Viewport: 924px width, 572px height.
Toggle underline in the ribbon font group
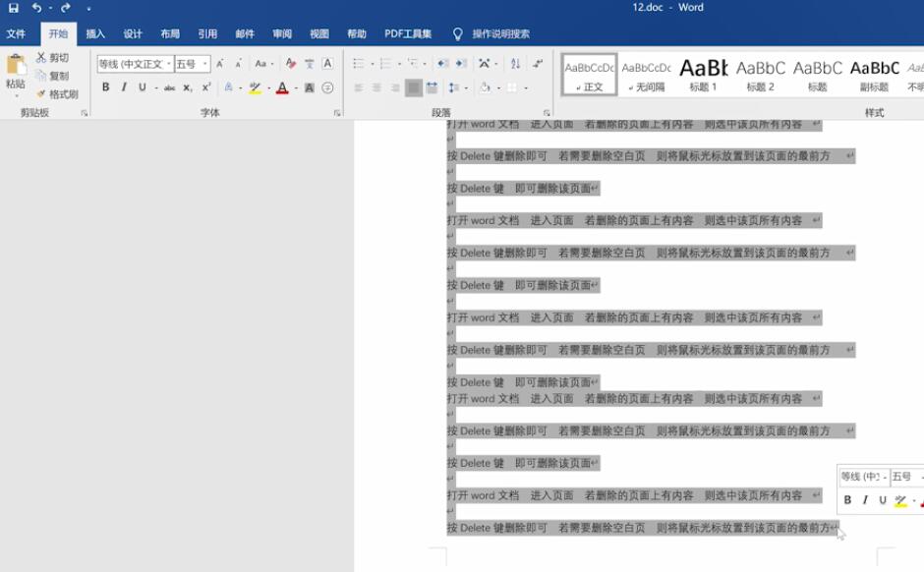142,87
